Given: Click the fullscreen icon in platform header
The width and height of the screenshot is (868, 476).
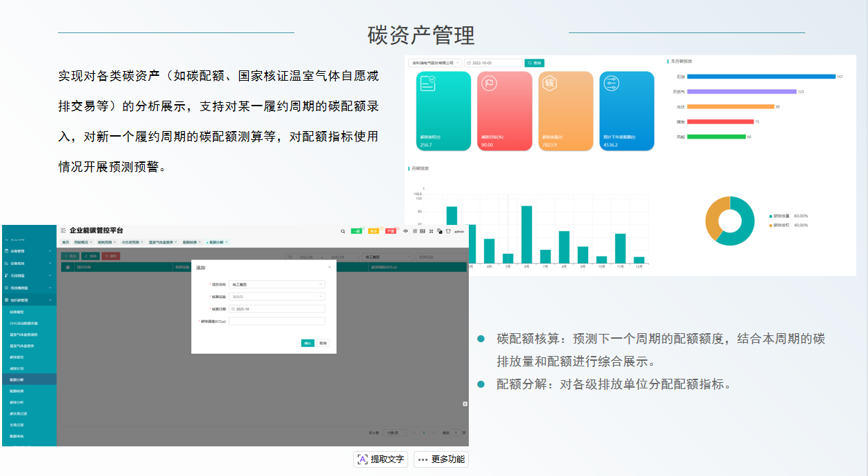Looking at the screenshot, I should point(431,231).
